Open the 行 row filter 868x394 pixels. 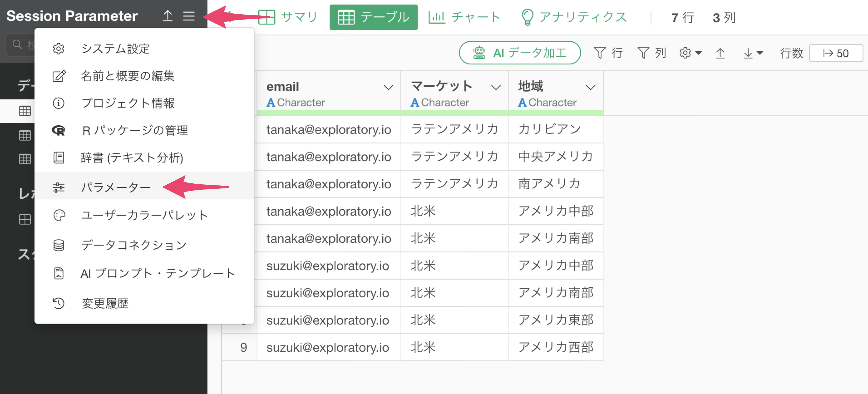point(608,53)
